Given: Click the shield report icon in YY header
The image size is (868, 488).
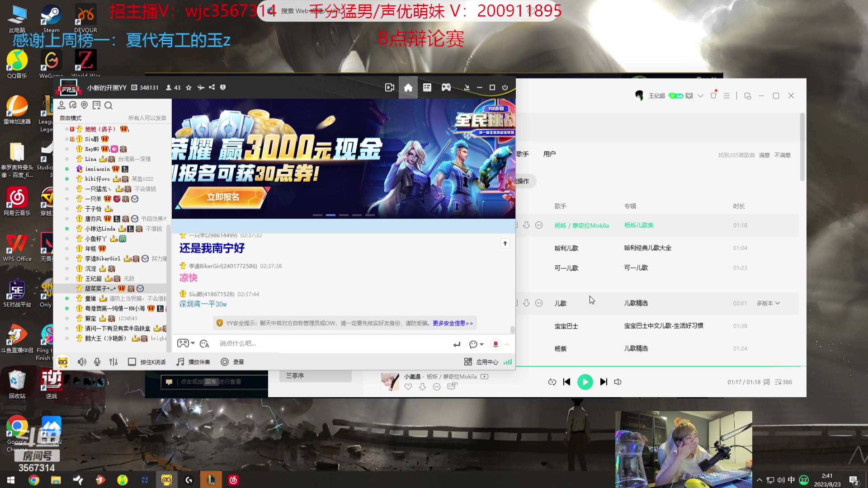Looking at the screenshot, I should pos(223,87).
